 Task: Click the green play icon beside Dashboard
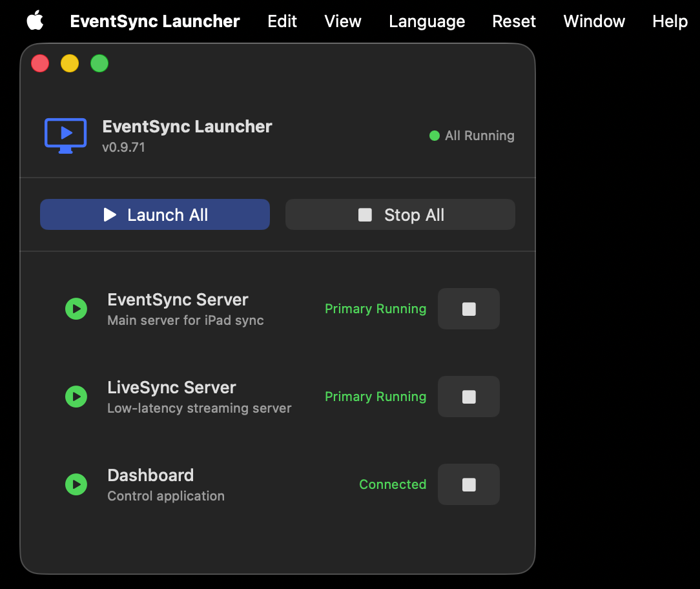click(76, 484)
